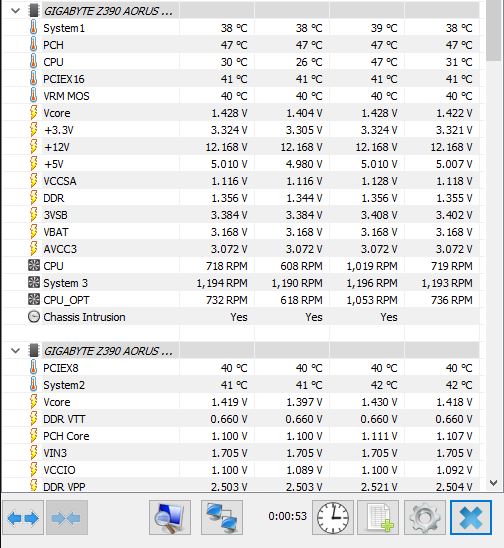
Task: Collapse the GIGABYTE group containing PCIEX8
Action: (x=15, y=351)
